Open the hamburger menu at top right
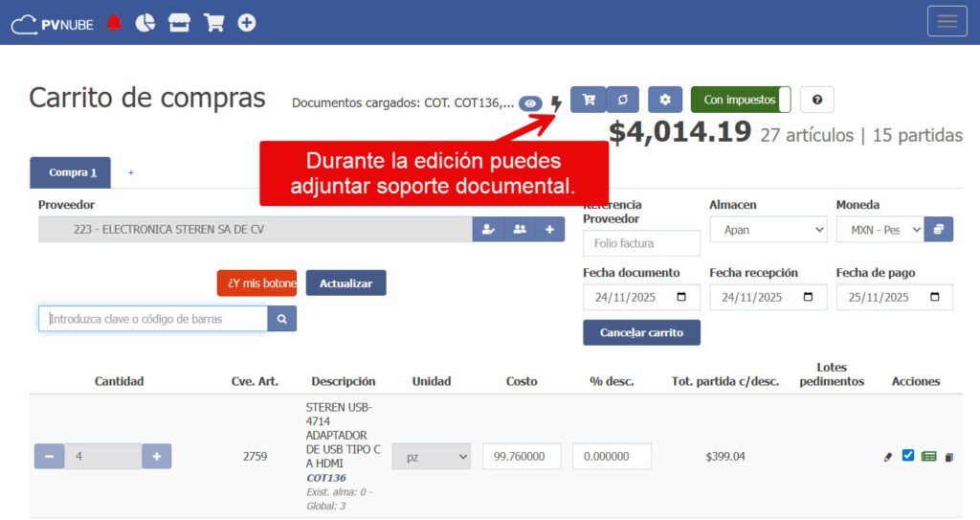Screen dimensions: 980x520 pos(947,22)
